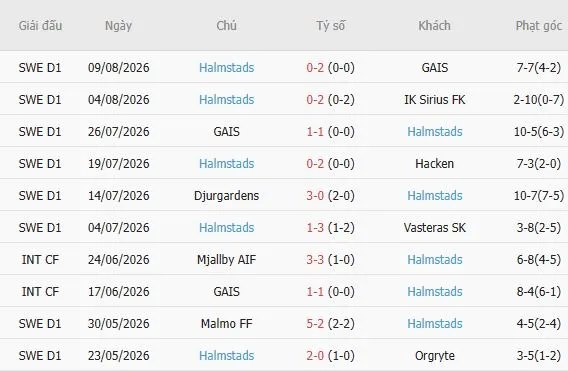Select the INT CF league on 17/06/2026
This screenshot has width=568, height=371.
[x=40, y=292]
